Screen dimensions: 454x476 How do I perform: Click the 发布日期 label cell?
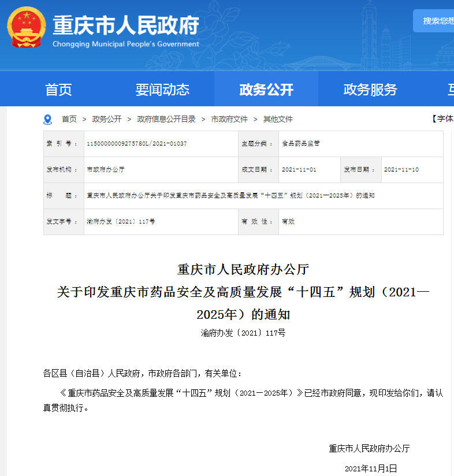click(361, 170)
